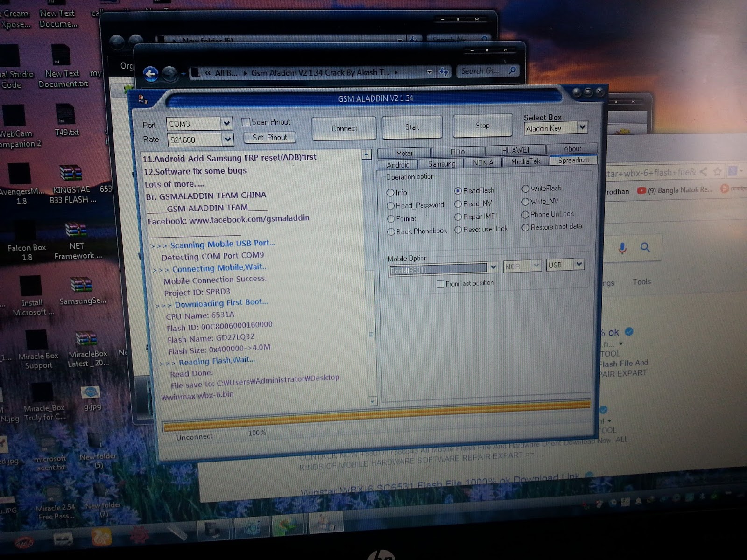Screen dimensions: 747x560
Task: Click Explorer window forward arrow button
Action: [x=169, y=73]
